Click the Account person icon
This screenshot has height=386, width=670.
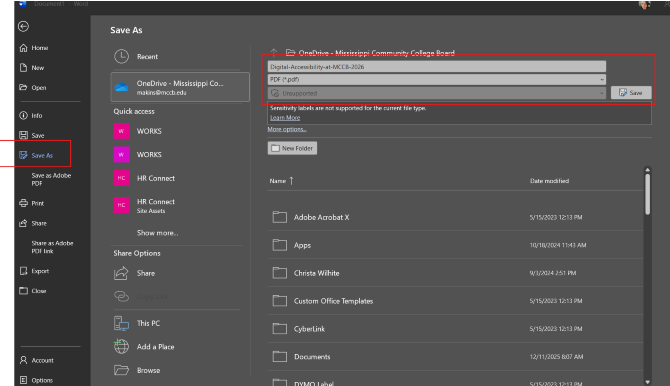[x=24, y=360]
